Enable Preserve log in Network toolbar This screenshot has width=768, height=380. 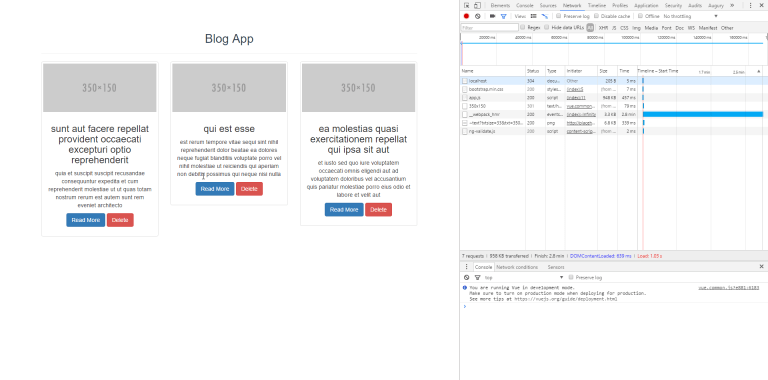[558, 16]
